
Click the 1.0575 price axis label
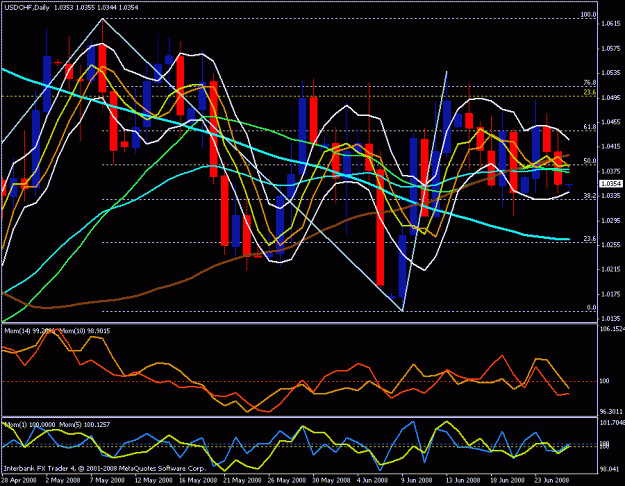(x=610, y=48)
